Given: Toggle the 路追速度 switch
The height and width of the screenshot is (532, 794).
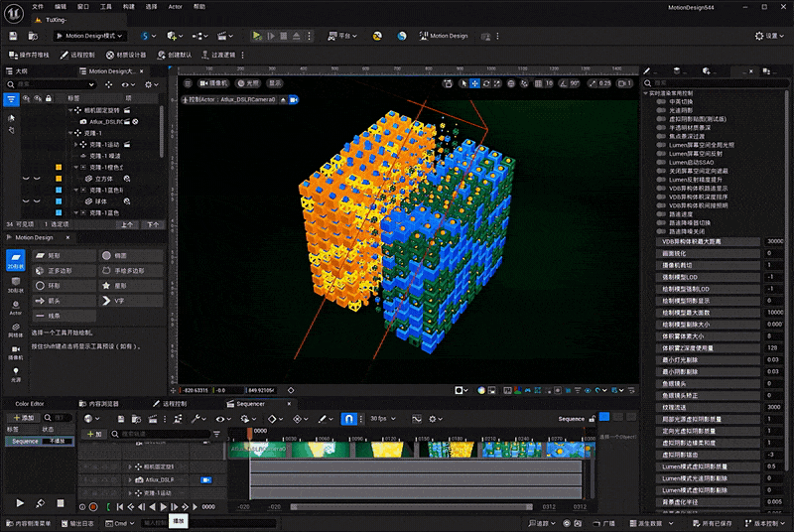Looking at the screenshot, I should tap(661, 214).
